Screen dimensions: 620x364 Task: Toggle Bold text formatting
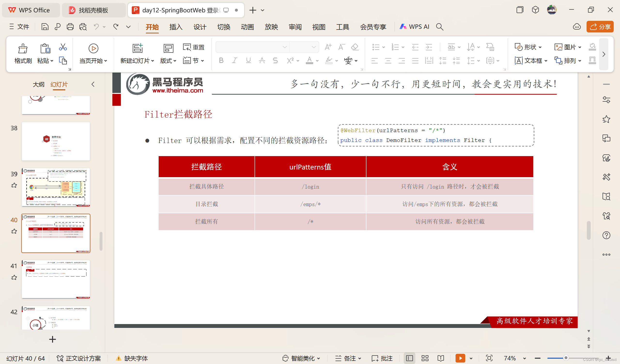coord(221,61)
